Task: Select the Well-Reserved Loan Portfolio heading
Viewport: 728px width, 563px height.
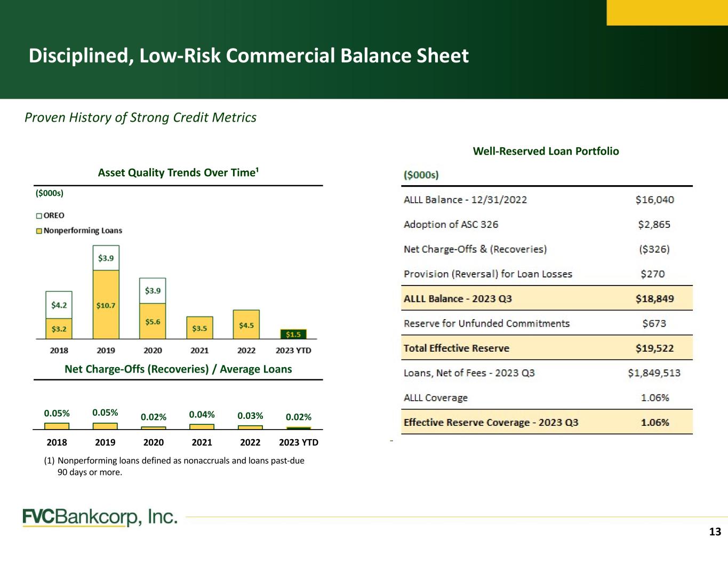Action: (546, 151)
